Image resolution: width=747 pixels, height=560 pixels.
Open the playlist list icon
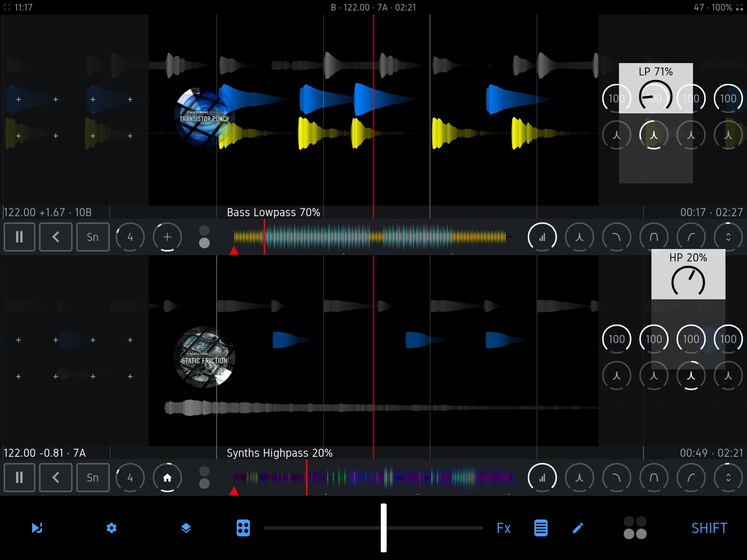541,528
